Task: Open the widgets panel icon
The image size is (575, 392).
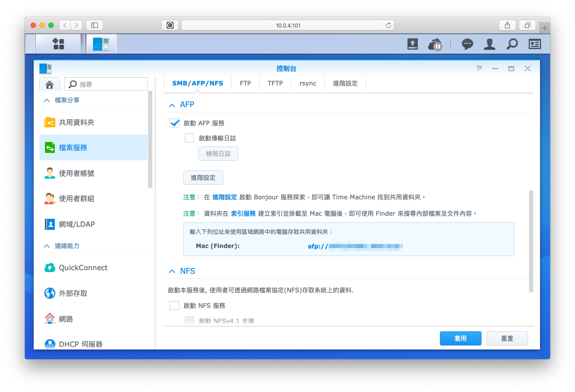Action: [535, 44]
